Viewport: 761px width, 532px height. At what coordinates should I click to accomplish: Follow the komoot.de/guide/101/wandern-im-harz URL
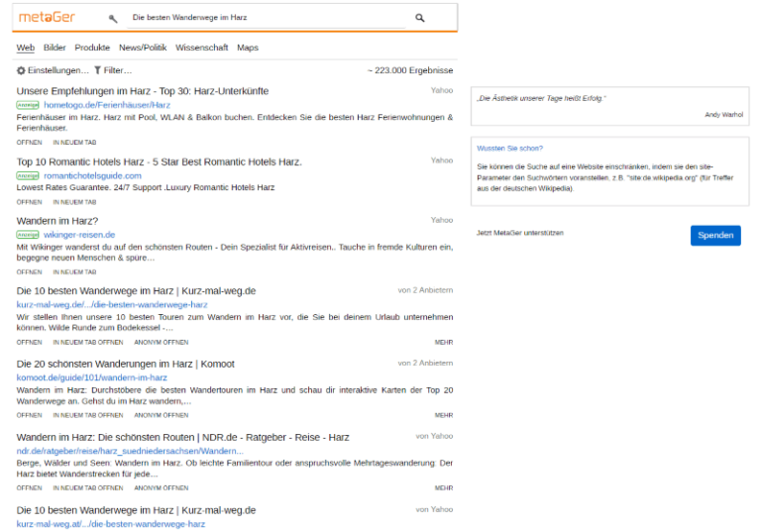(92, 377)
